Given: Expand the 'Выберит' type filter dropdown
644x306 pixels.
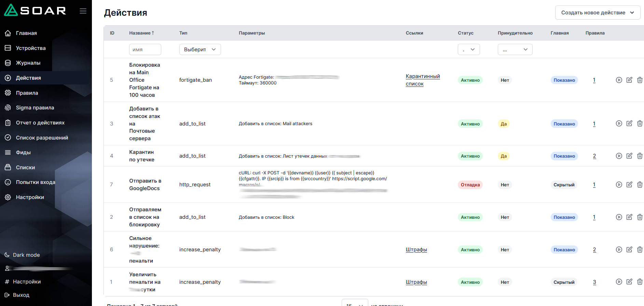Looking at the screenshot, I should tap(200, 50).
